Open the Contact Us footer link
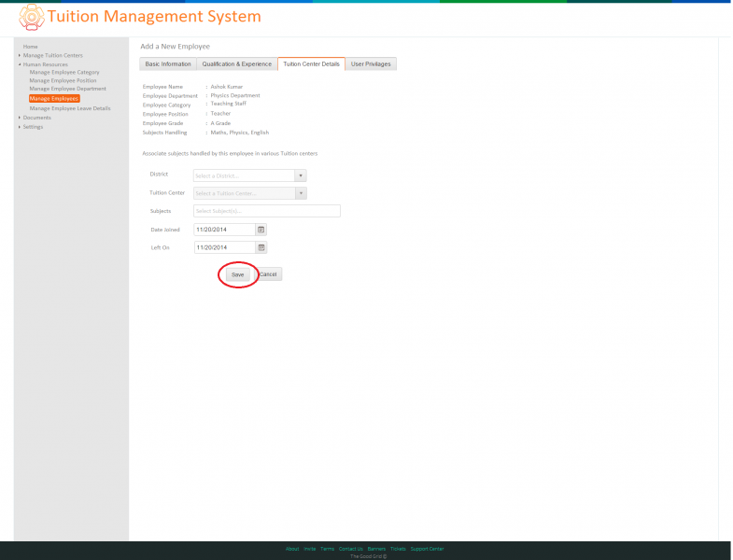Screen dimensions: 733x560 pyautogui.click(x=350, y=549)
